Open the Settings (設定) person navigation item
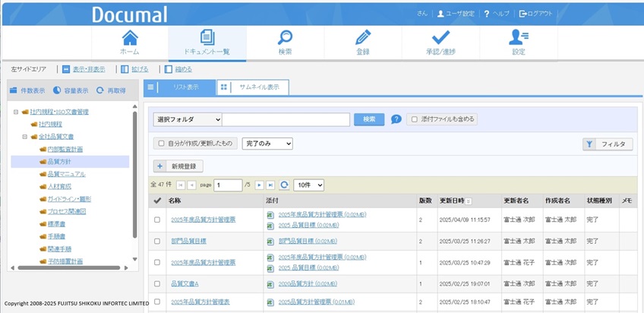Screen dimensions: 644x313 point(519,43)
